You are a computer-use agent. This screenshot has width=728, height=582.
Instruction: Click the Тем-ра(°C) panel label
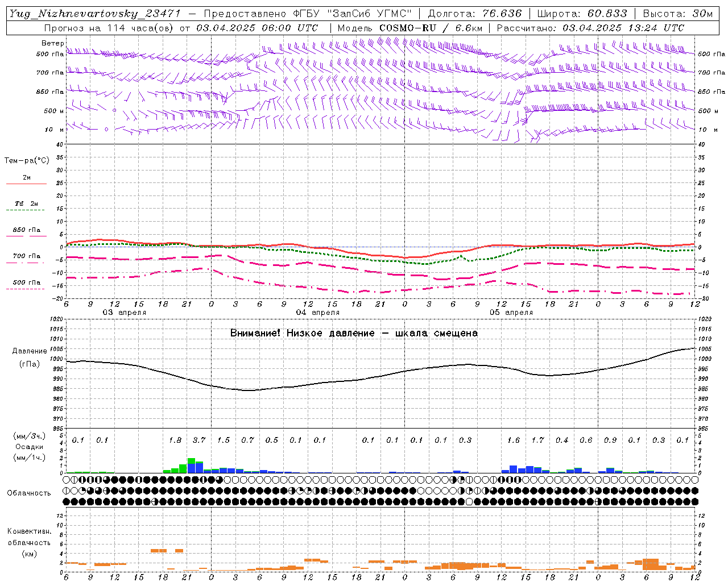(27, 161)
